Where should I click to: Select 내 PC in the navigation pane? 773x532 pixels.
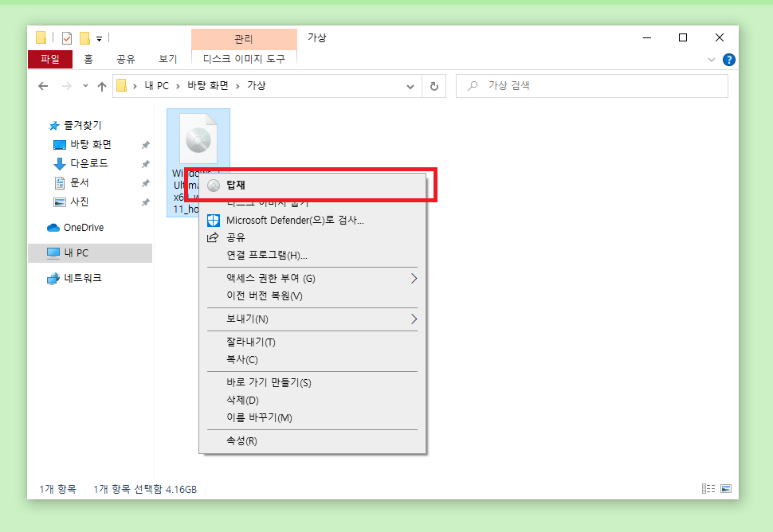90,253
